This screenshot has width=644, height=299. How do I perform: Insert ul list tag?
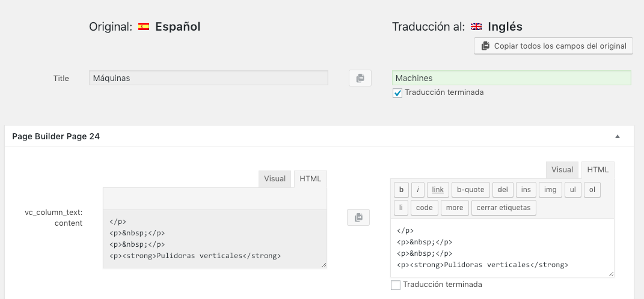[573, 190]
